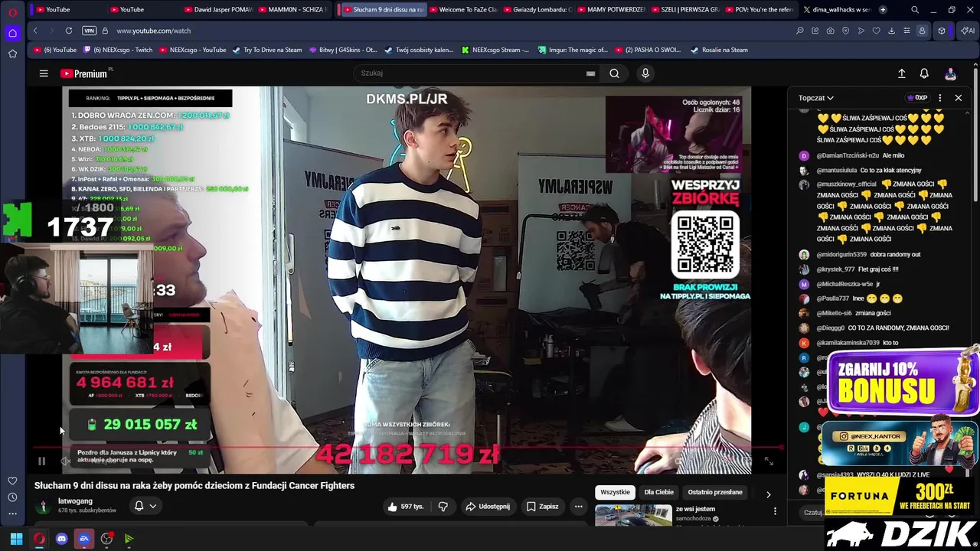Open a new tab with plus button
The height and width of the screenshot is (551, 980).
click(883, 10)
